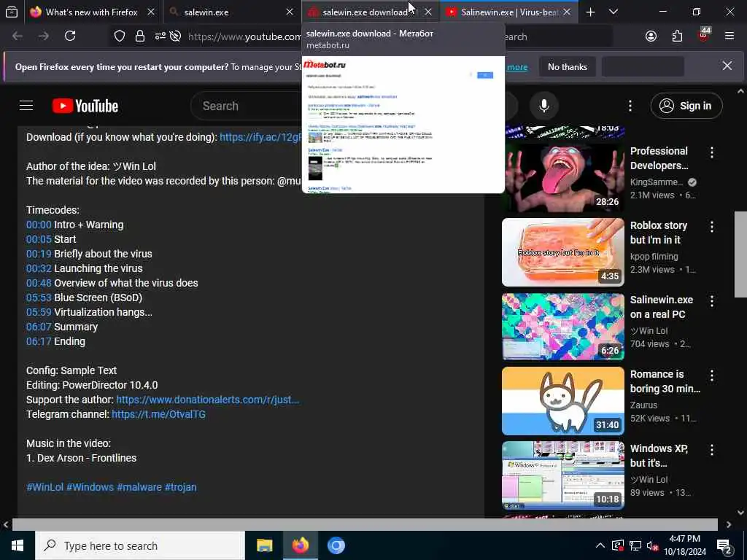747x560 pixels.
Task: Dismiss the Open Firefox notification bar
Action: pos(727,66)
